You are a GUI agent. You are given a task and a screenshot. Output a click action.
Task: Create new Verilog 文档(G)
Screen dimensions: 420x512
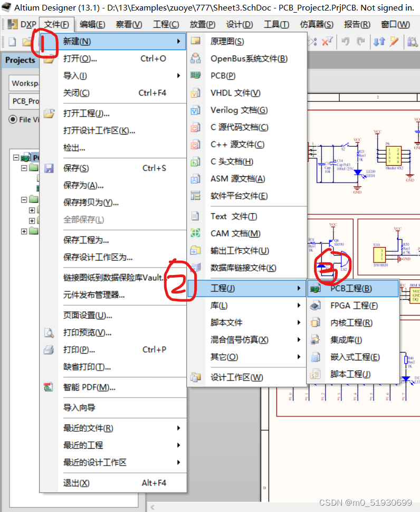coord(247,110)
